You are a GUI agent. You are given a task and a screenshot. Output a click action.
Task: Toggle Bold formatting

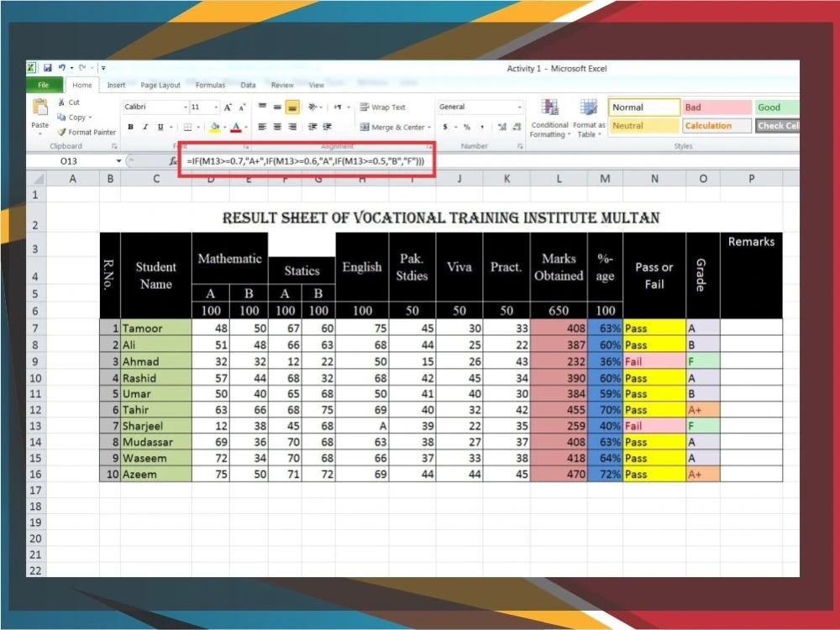(x=131, y=127)
